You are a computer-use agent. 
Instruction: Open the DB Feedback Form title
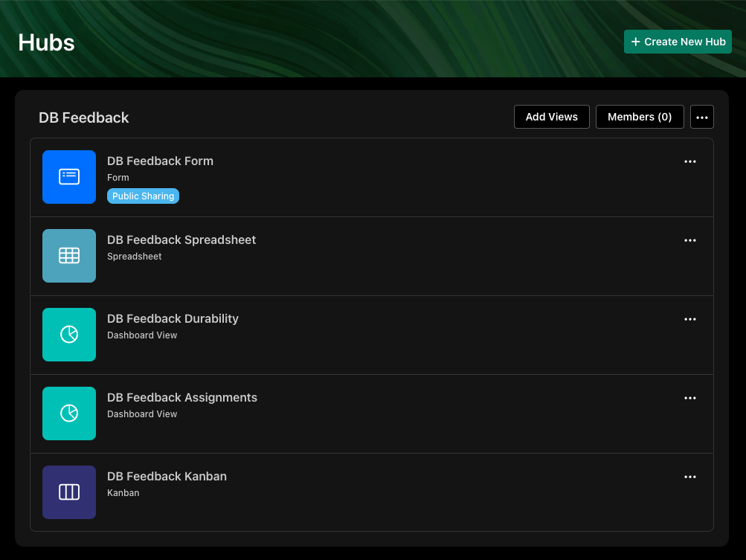pyautogui.click(x=161, y=161)
